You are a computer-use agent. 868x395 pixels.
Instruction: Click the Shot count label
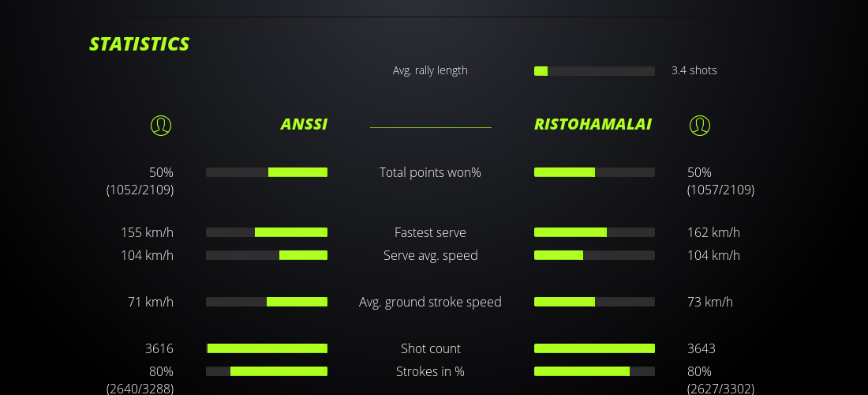(430, 348)
